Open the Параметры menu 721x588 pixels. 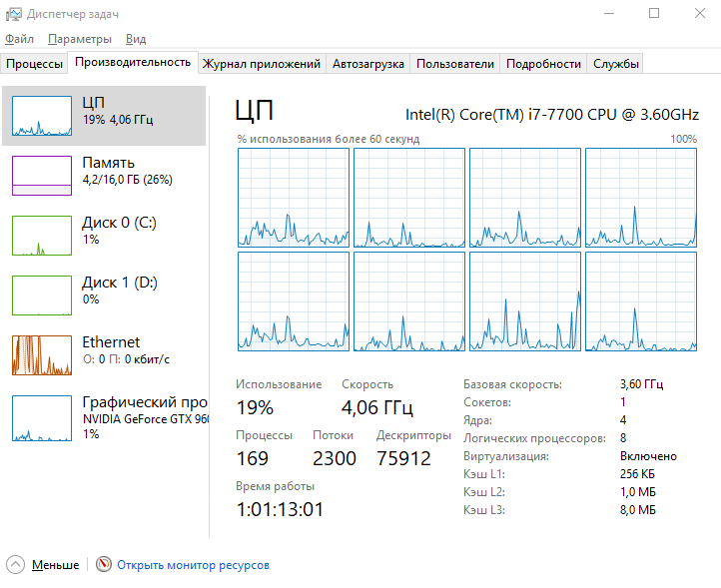(80, 39)
